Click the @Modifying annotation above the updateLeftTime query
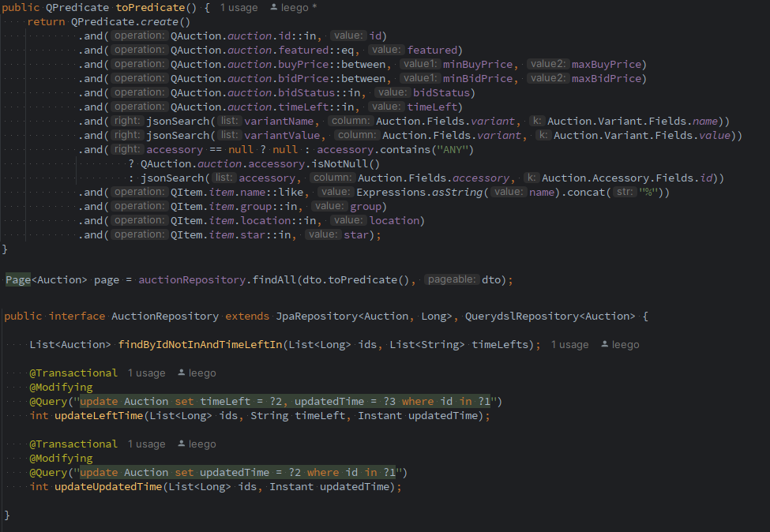Image resolution: width=770 pixels, height=532 pixels. pyautogui.click(x=61, y=388)
